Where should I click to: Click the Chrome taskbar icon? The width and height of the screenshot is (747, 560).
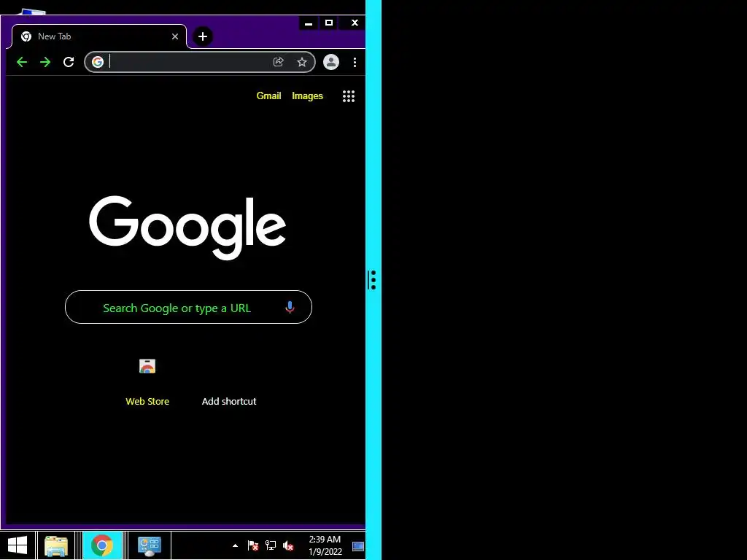(x=102, y=545)
